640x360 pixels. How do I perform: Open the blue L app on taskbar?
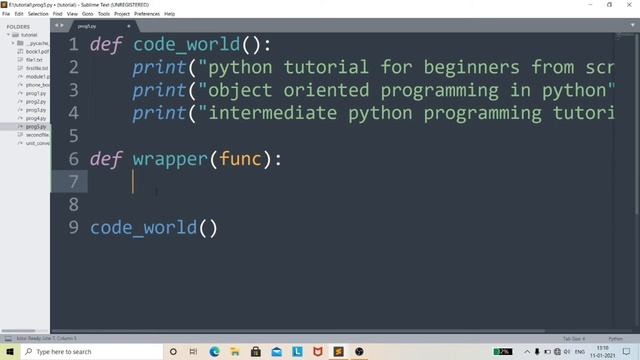[x=298, y=351]
